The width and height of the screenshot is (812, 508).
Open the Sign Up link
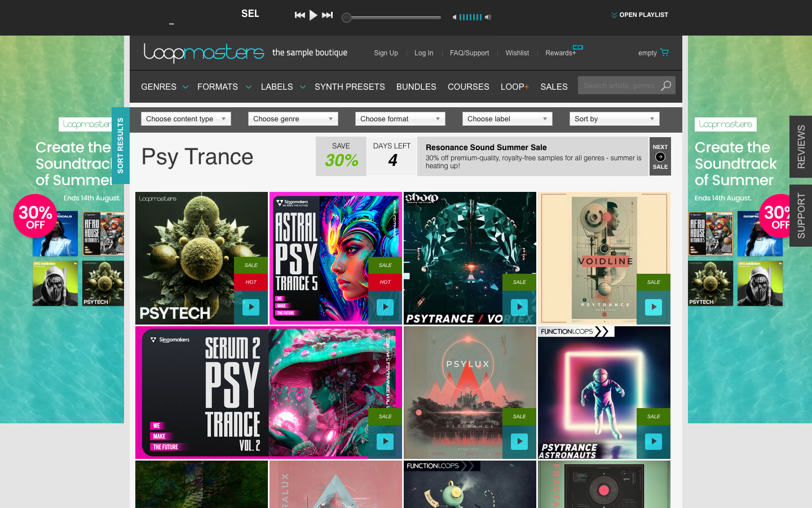coord(386,53)
